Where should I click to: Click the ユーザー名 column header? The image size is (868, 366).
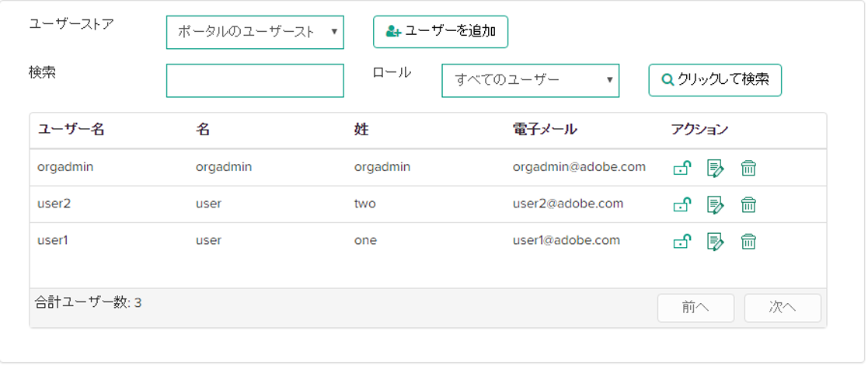[71, 130]
